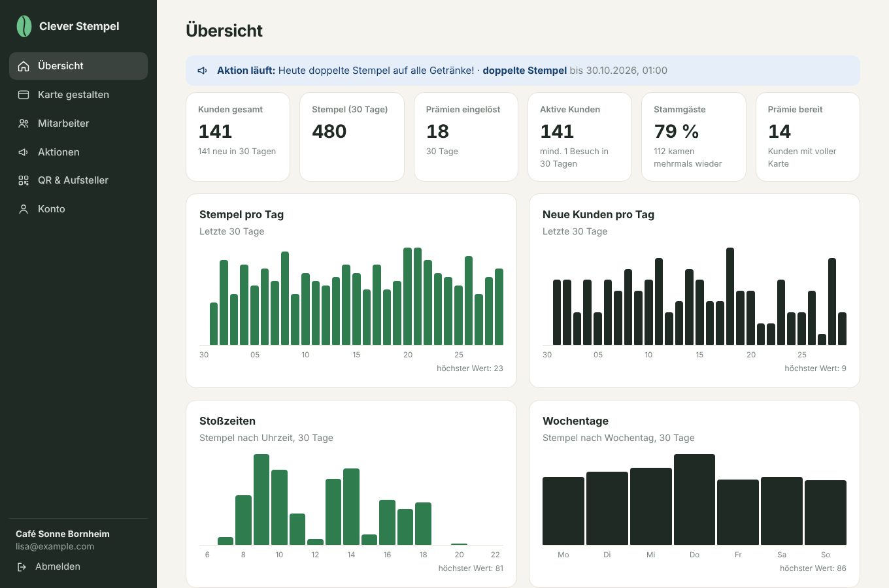Click the megaphone icon in the Aktion banner
This screenshot has height=588, width=889.
pos(203,71)
